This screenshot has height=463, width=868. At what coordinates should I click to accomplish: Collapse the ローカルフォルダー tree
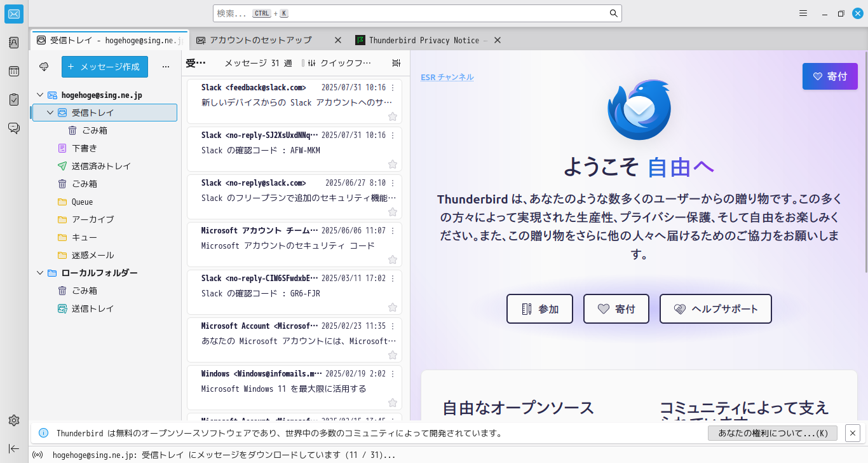[39, 272]
